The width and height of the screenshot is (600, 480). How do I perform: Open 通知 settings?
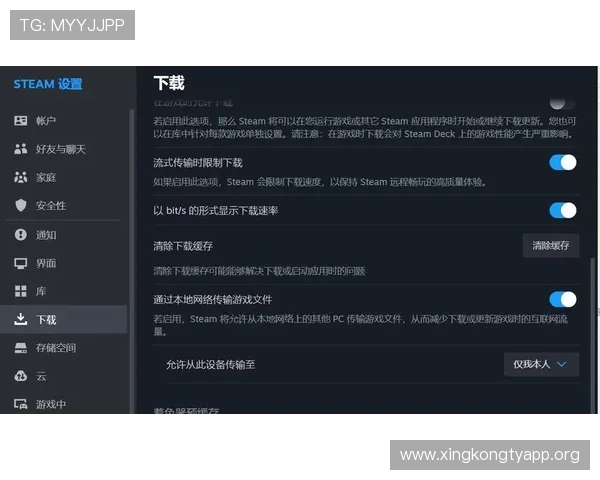point(64,235)
